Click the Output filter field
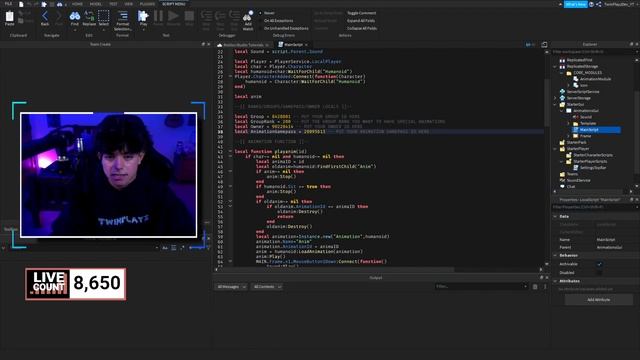 (x=481, y=287)
